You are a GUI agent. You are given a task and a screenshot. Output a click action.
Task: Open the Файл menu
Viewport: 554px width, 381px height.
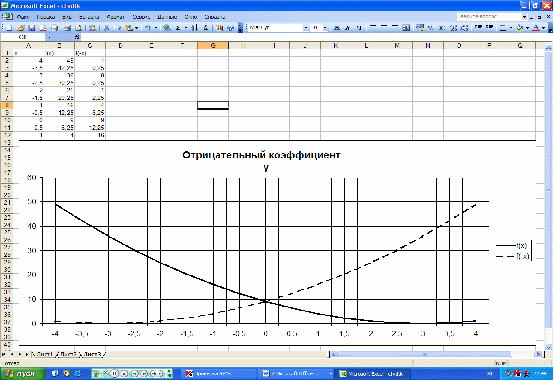(x=23, y=17)
